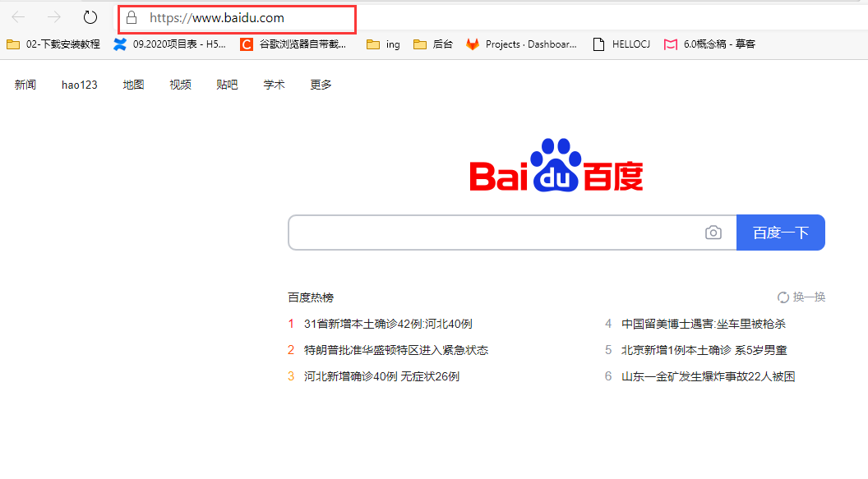
Task: Click the browser forward arrow
Action: pyautogui.click(x=53, y=18)
